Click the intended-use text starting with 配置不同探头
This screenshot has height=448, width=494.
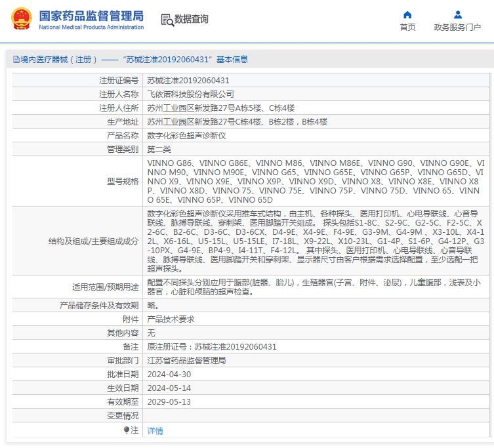(314, 287)
